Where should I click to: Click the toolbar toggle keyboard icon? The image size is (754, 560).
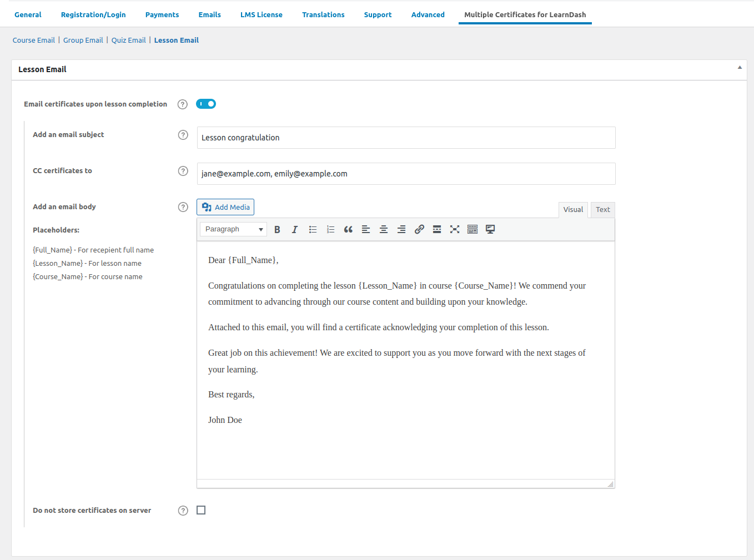472,229
